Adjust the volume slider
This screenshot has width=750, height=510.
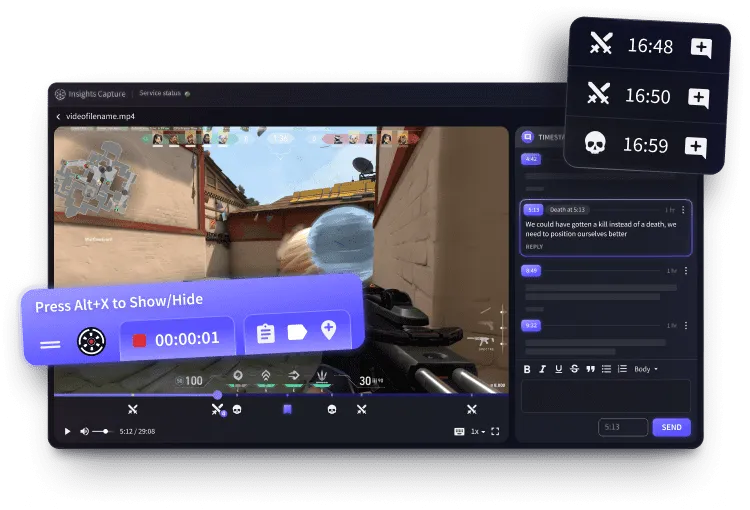tap(101, 431)
